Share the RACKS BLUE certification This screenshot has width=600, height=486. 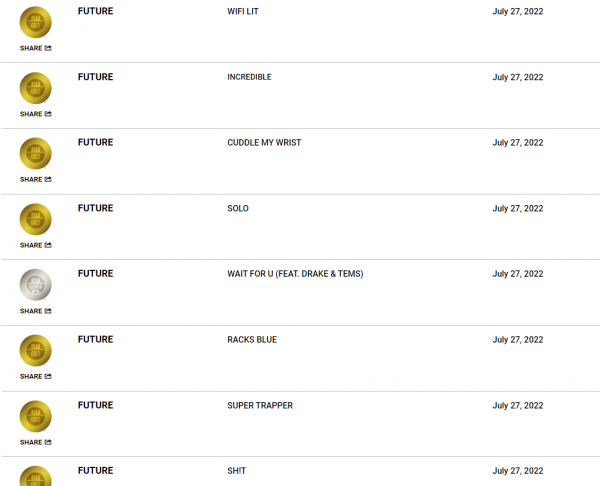coord(36,377)
